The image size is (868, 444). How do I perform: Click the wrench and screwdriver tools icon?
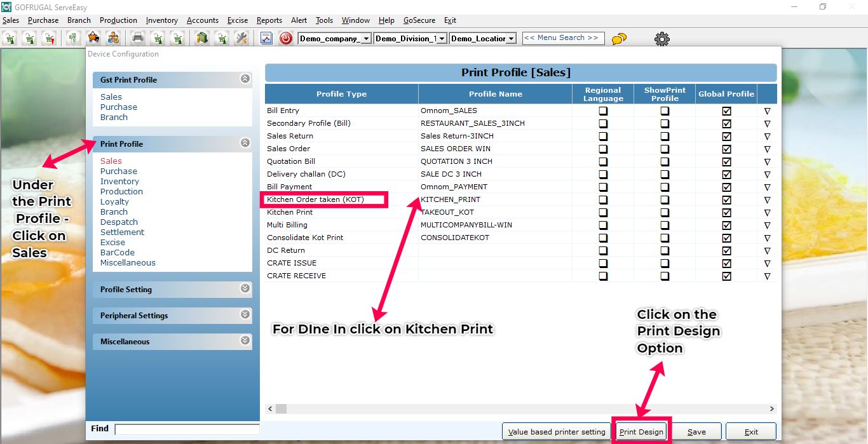(x=241, y=38)
